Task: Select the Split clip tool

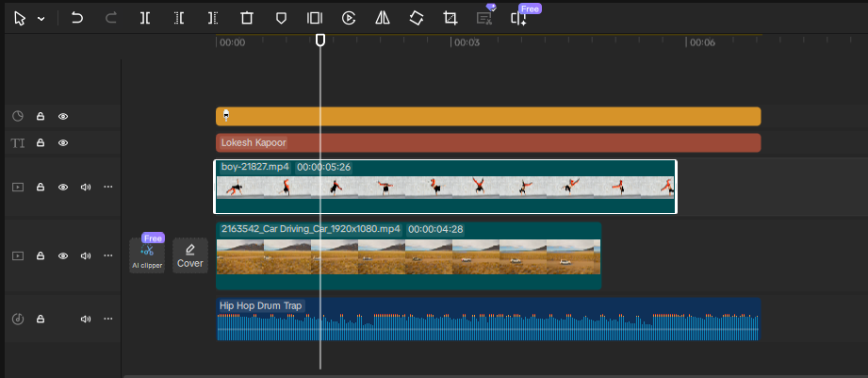Action: pos(144,18)
